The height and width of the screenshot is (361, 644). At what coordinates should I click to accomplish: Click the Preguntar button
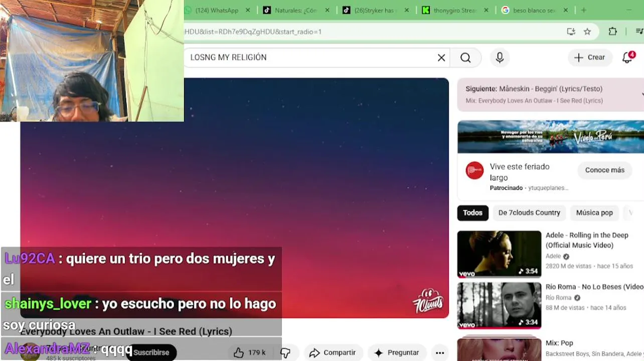(x=397, y=352)
